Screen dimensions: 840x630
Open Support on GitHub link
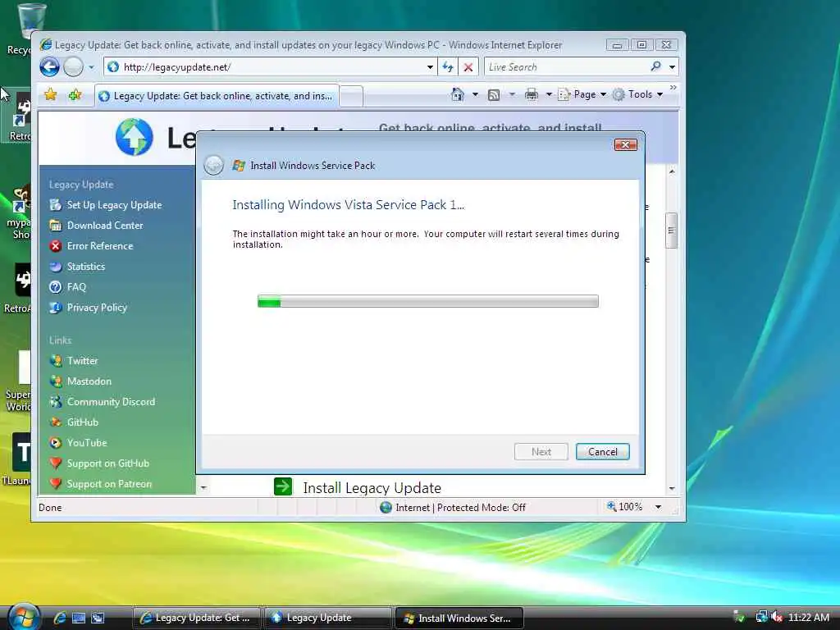(107, 463)
